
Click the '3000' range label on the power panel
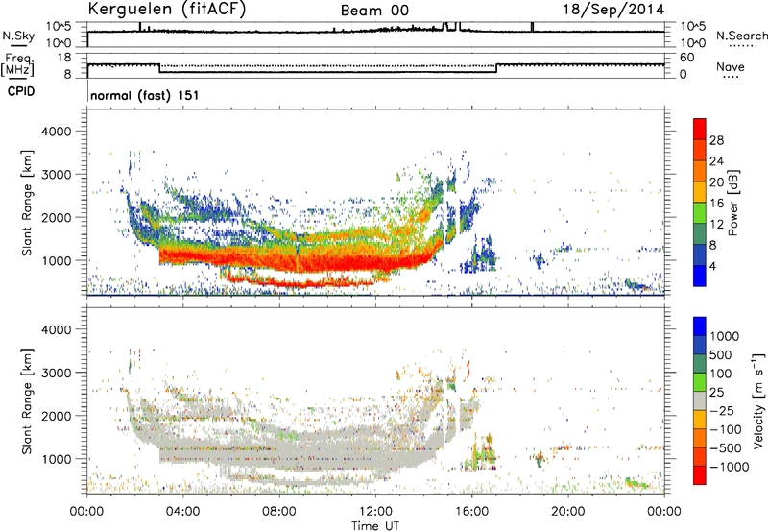56,175
